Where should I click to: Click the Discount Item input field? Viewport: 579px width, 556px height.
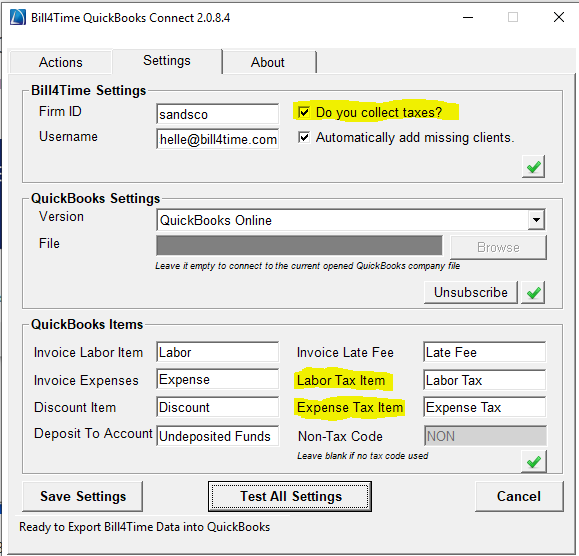pyautogui.click(x=217, y=407)
